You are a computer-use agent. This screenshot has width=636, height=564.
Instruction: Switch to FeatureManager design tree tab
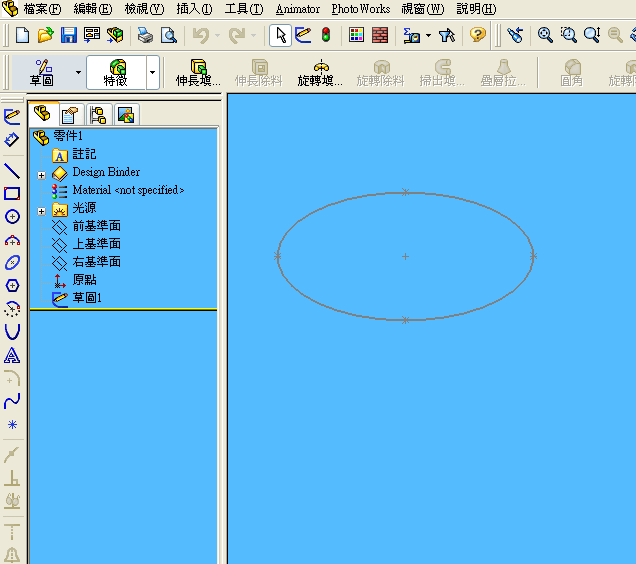(43, 114)
